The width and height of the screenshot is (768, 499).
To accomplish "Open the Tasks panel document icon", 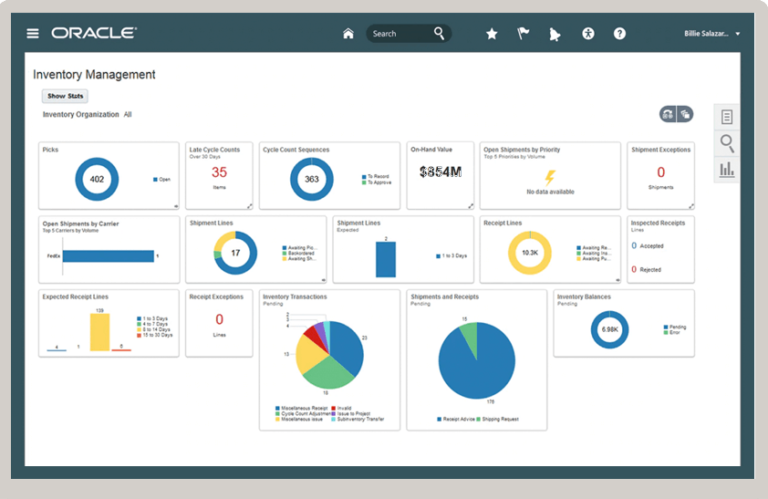I will tap(727, 117).
